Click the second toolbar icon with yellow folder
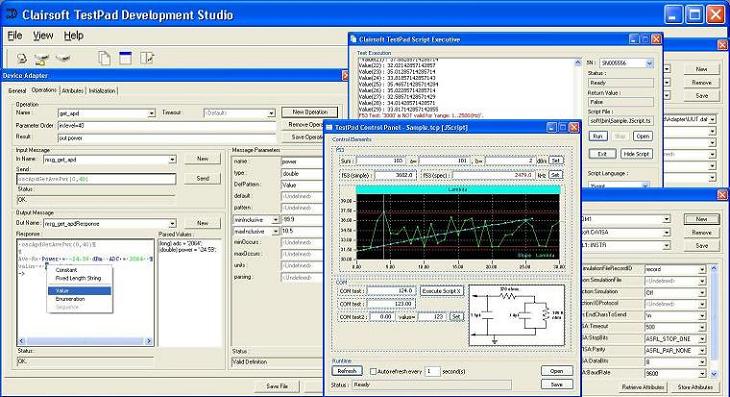 tap(41, 59)
